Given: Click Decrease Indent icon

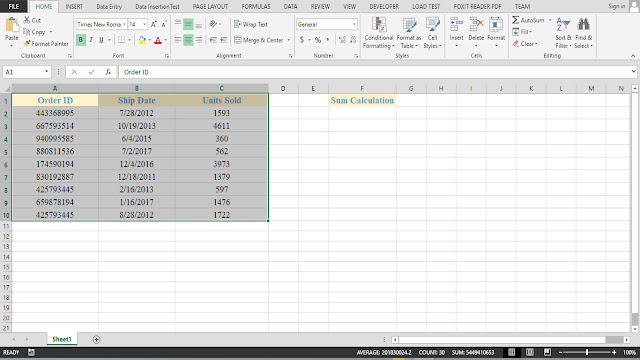Looking at the screenshot, I should pos(213,40).
